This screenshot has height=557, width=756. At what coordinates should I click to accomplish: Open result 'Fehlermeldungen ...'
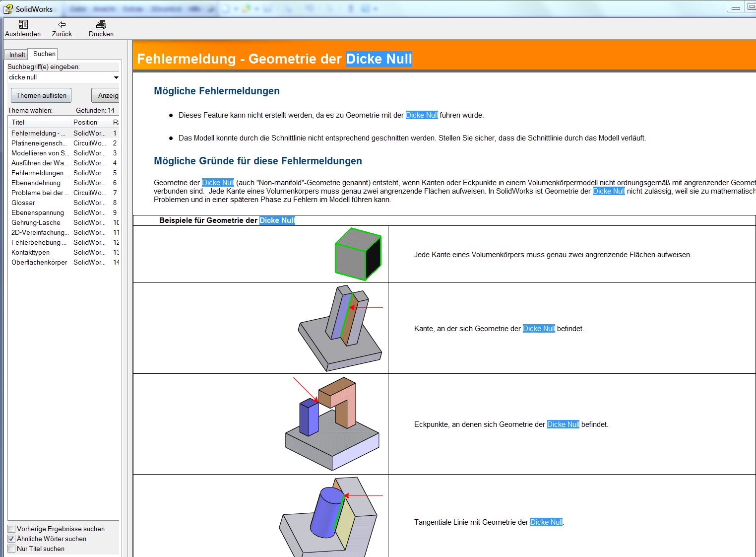(x=63, y=173)
